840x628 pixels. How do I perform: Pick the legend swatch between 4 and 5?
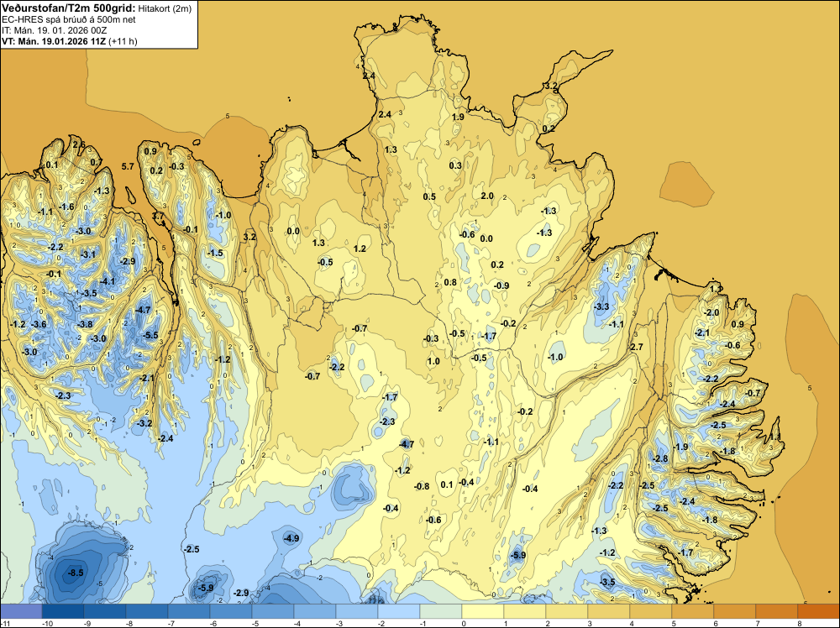coord(651,611)
